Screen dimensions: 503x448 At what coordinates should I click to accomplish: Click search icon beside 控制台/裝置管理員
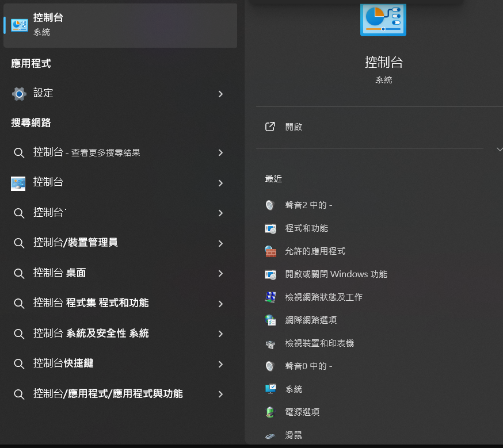pos(19,243)
